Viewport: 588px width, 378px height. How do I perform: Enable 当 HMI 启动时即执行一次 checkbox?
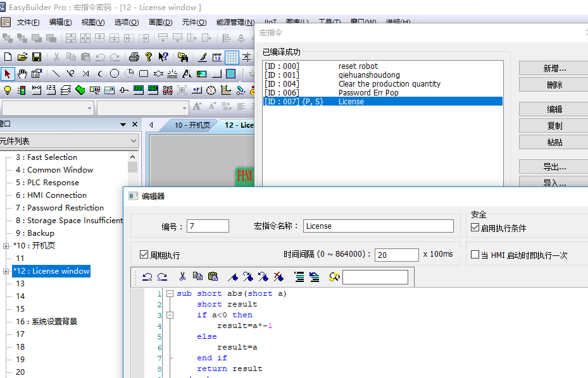coord(475,255)
